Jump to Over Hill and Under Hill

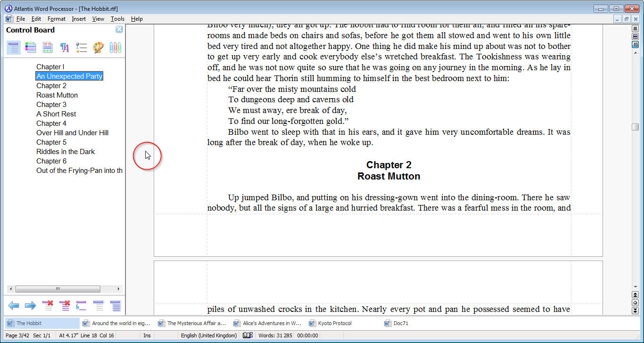(x=73, y=133)
